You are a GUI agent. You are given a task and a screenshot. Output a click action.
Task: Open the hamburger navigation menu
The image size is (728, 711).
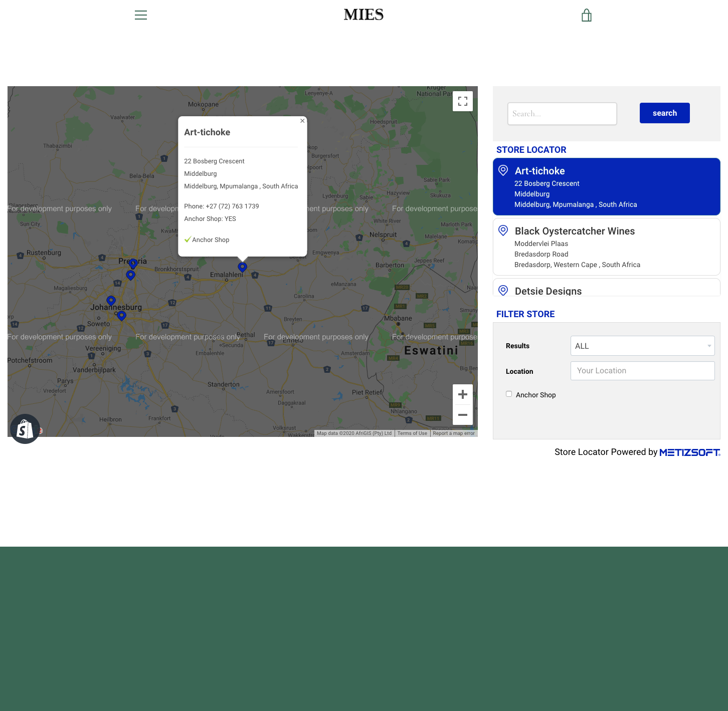(141, 15)
